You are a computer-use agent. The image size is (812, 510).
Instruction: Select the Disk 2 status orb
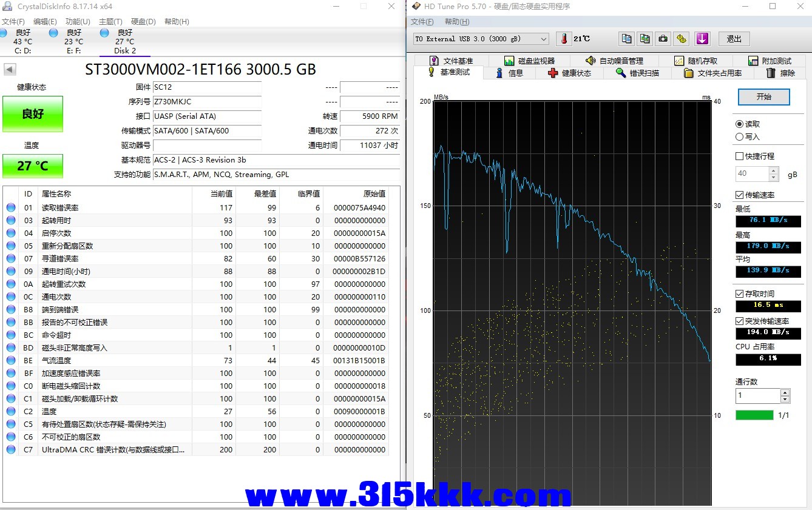pyautogui.click(x=104, y=32)
